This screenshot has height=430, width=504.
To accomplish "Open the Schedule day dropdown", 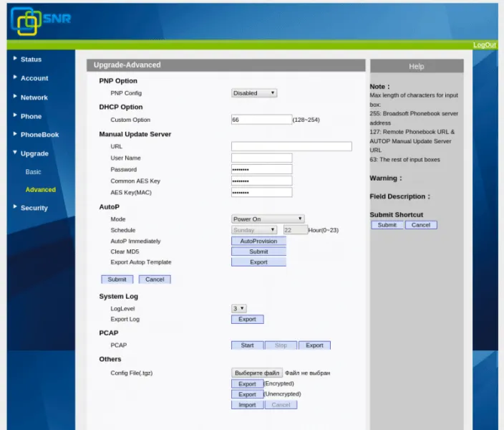I will pyautogui.click(x=254, y=230).
